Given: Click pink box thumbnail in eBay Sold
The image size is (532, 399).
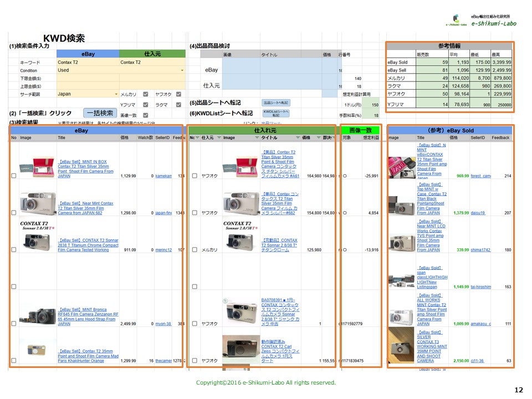Looking at the screenshot, I should [401, 167].
